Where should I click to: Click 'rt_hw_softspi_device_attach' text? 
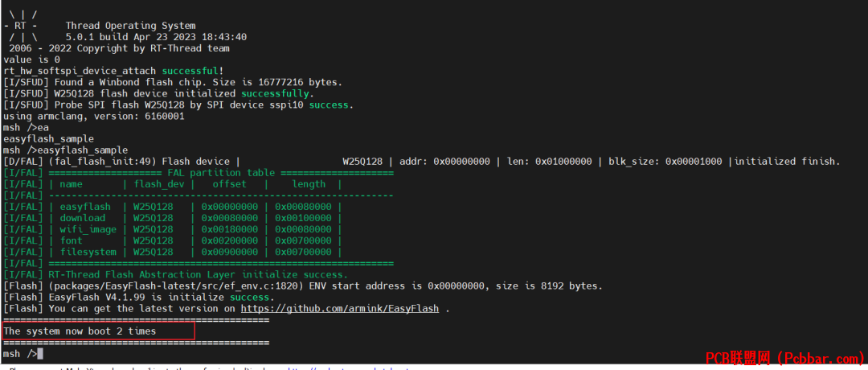(80, 71)
